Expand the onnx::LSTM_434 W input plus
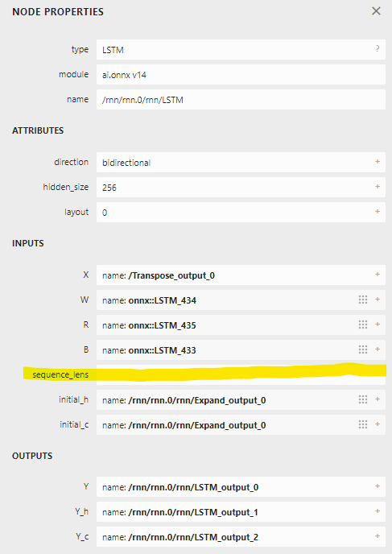Screen dimensions: 392x554 378,300
